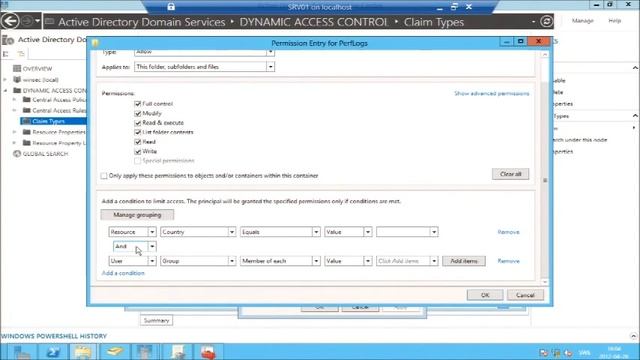Image resolution: width=640 pixels, height=360 pixels.
Task: Click the network tray icon
Action: (x=556, y=353)
